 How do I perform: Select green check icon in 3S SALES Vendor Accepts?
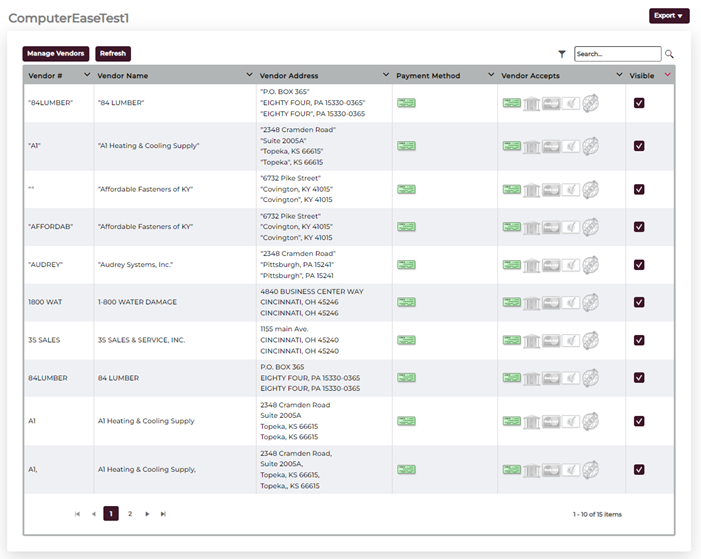511,340
